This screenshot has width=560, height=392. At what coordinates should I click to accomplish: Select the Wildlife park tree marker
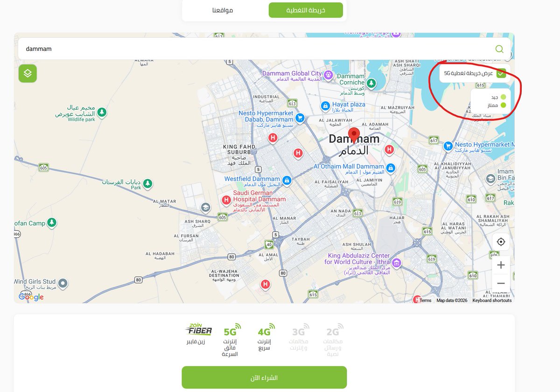tap(101, 112)
